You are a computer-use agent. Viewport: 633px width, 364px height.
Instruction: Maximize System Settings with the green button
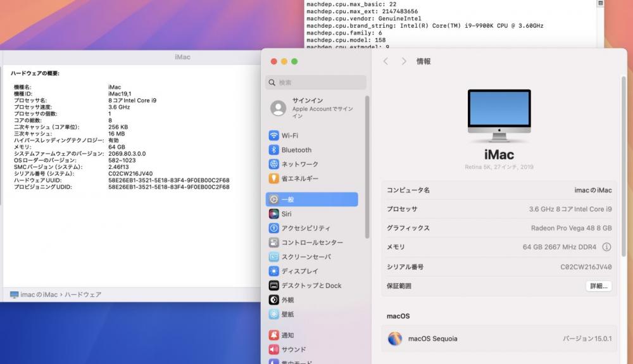295,61
